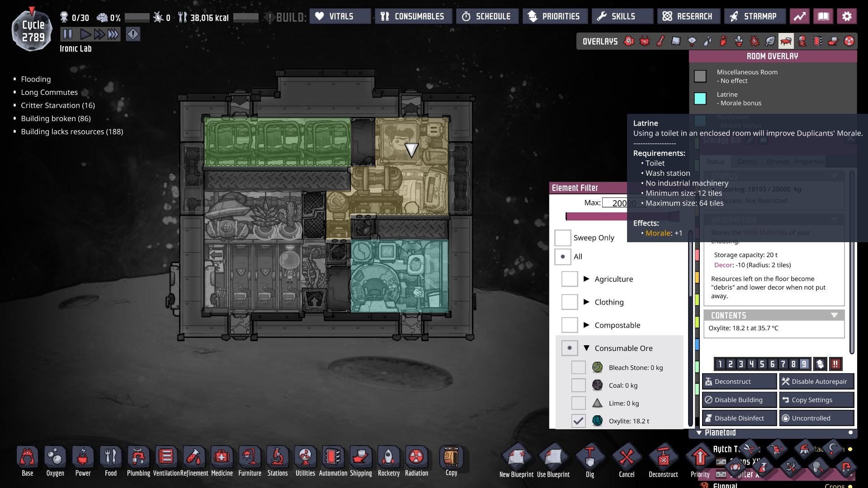
Task: Uncheck the Oxylite element checkbox
Action: coord(578,421)
